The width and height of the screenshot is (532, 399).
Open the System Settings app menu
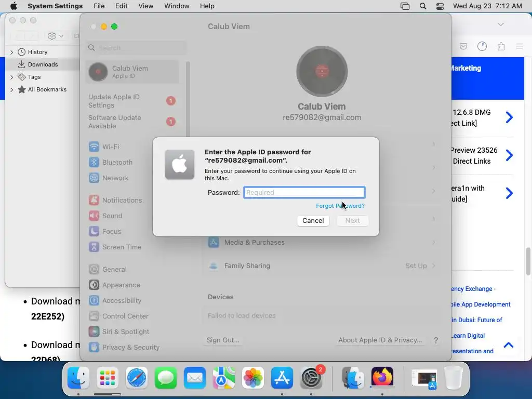(x=55, y=6)
